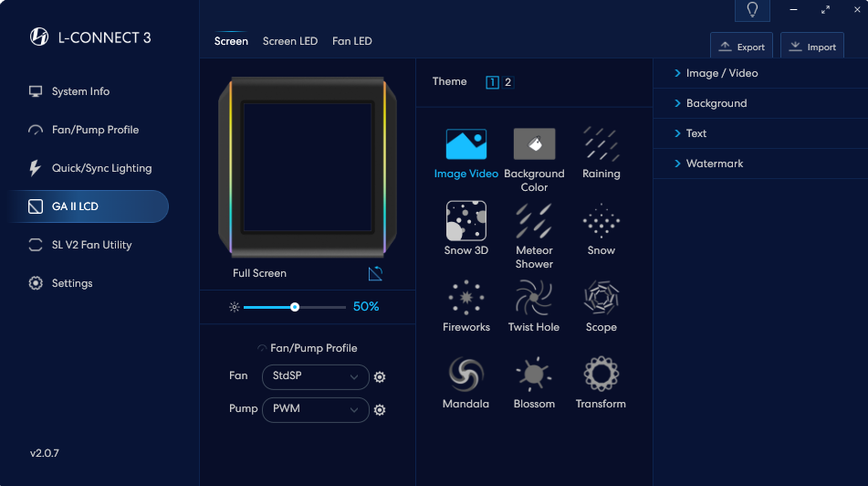The height and width of the screenshot is (486, 868).
Task: Switch to the Fan LED tab
Action: pyautogui.click(x=352, y=41)
